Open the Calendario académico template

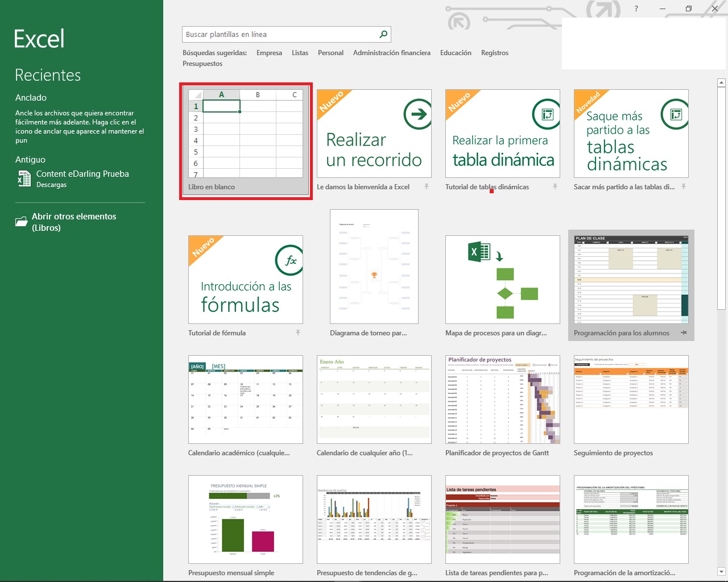point(245,400)
